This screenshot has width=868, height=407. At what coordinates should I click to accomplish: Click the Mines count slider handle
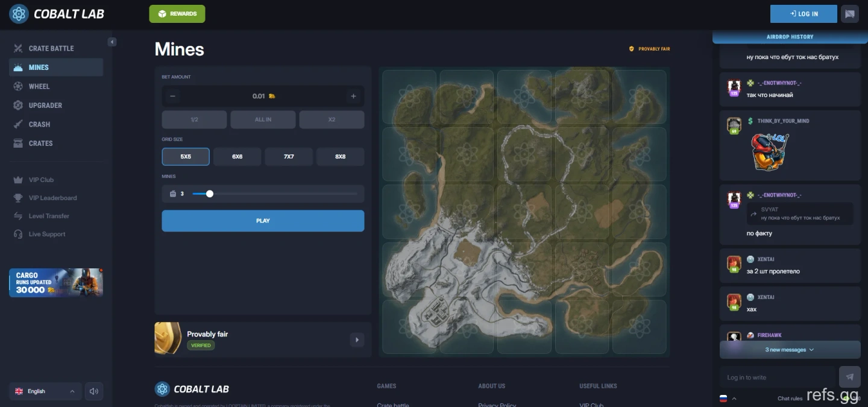pos(209,194)
